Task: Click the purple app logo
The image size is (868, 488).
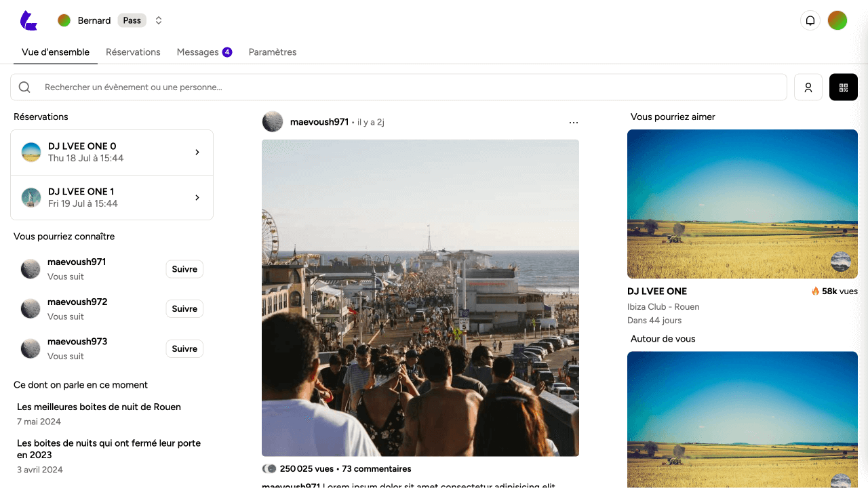Action: [28, 20]
